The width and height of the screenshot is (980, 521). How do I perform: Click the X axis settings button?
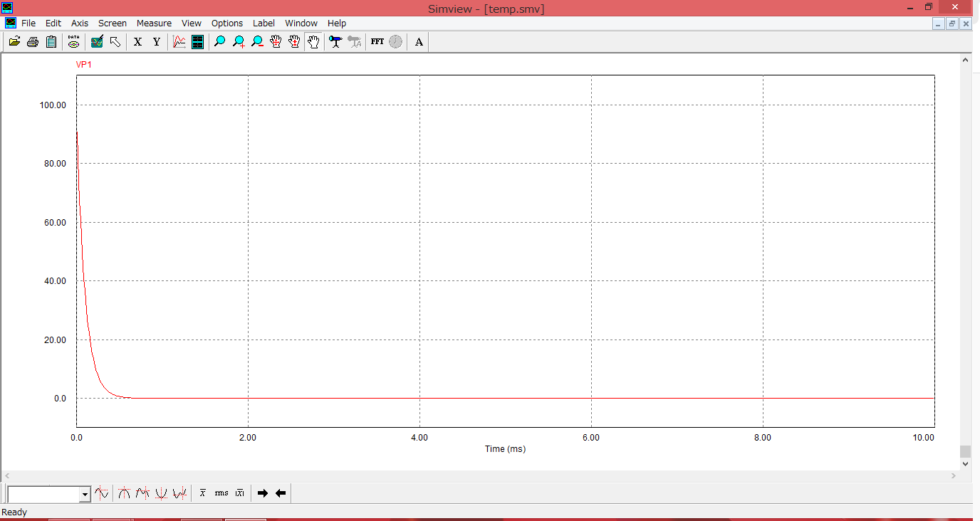coord(138,42)
